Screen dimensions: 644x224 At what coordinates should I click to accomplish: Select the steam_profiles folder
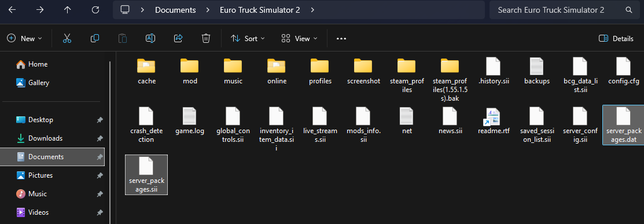point(407,75)
